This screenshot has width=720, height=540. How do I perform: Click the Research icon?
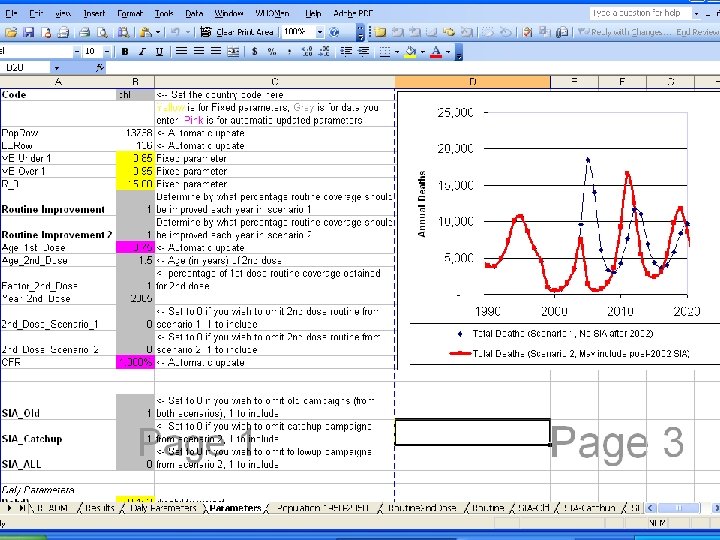[x=123, y=32]
